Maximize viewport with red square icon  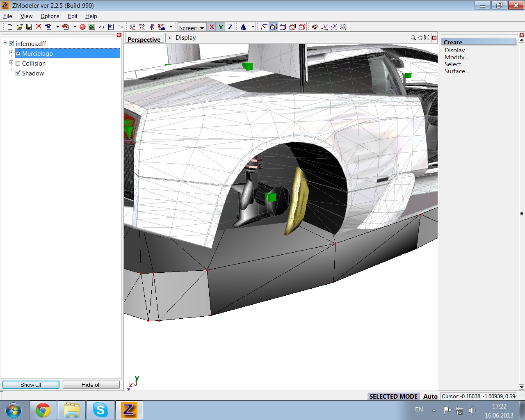[434, 38]
